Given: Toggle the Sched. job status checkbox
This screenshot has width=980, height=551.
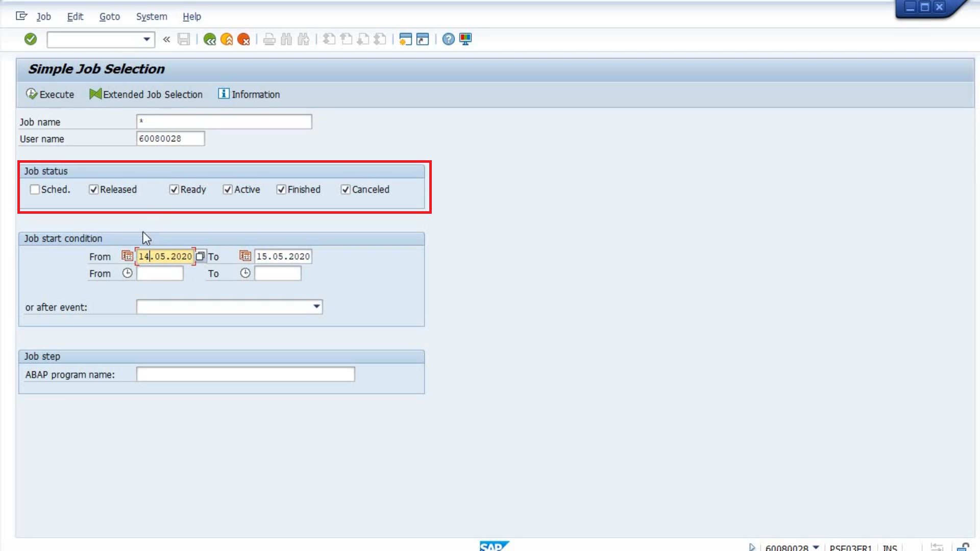Looking at the screenshot, I should click(34, 189).
